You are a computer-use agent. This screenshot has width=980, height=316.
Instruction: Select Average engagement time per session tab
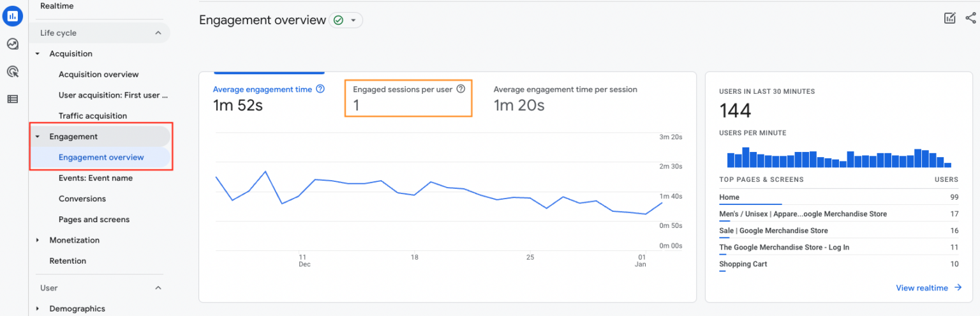click(x=565, y=90)
